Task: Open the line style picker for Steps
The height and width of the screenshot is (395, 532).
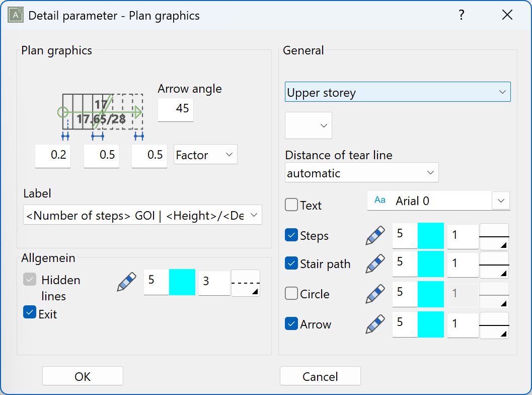Action: point(494,235)
